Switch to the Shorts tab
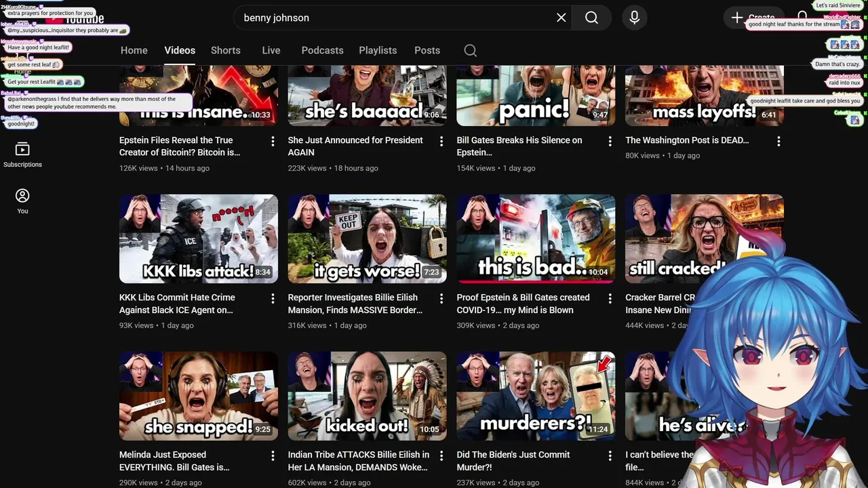 pos(226,50)
